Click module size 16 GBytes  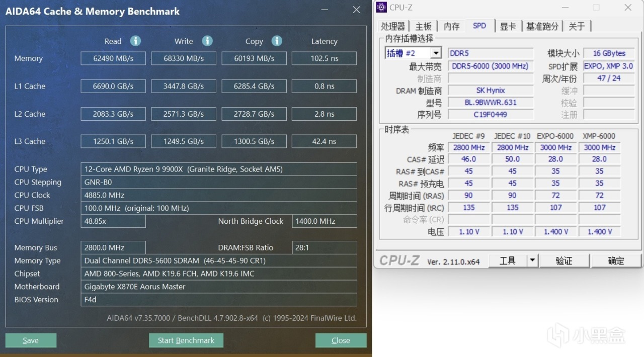(x=609, y=53)
